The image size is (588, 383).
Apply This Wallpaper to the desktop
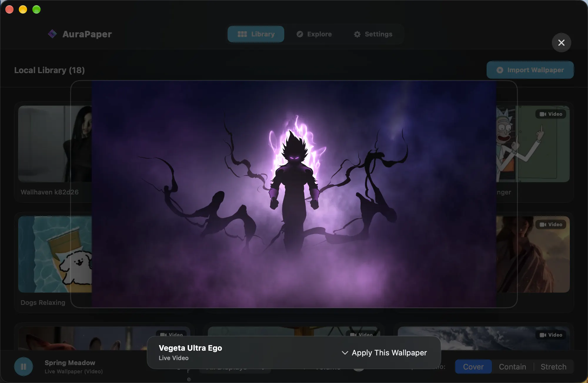(384, 352)
